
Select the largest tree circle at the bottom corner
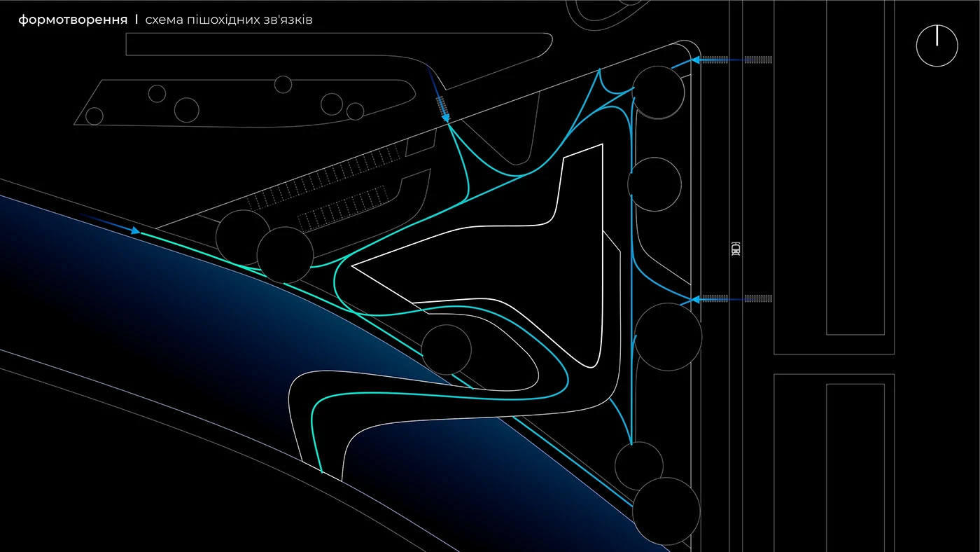tap(666, 511)
